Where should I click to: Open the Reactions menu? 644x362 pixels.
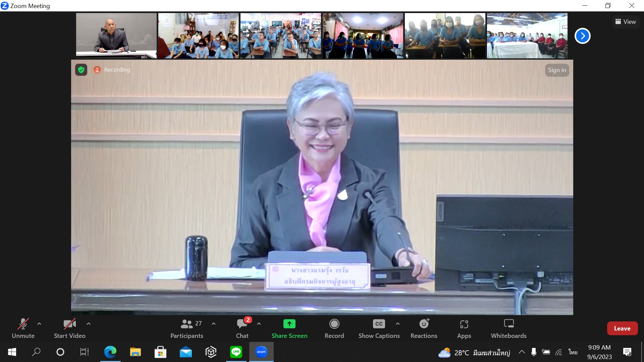[x=424, y=328]
